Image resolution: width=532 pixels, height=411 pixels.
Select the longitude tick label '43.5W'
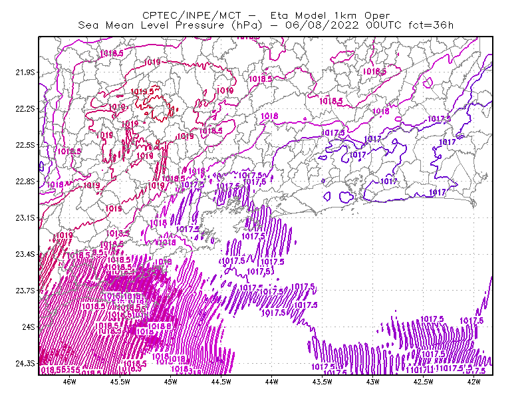(323, 382)
